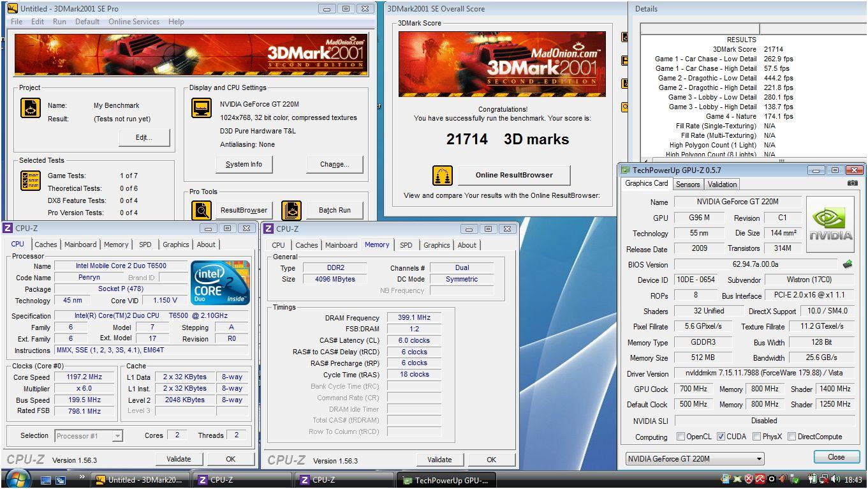
Task: Enable the PhysX checkbox
Action: (x=756, y=437)
